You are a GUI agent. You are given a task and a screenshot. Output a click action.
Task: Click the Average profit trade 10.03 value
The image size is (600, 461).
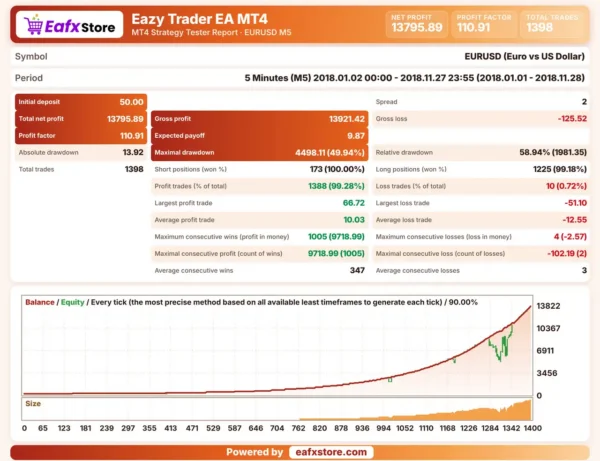tap(354, 220)
